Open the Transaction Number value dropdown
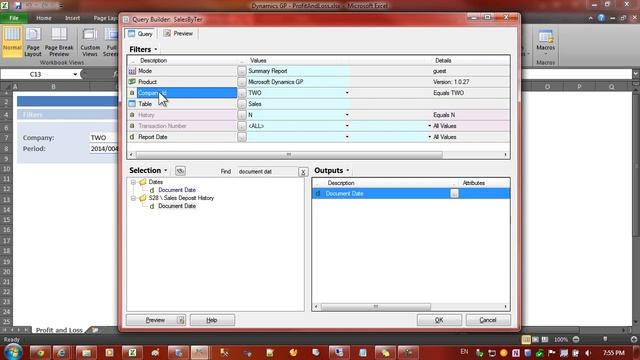Image resolution: width=640 pixels, height=360 pixels. [x=347, y=126]
